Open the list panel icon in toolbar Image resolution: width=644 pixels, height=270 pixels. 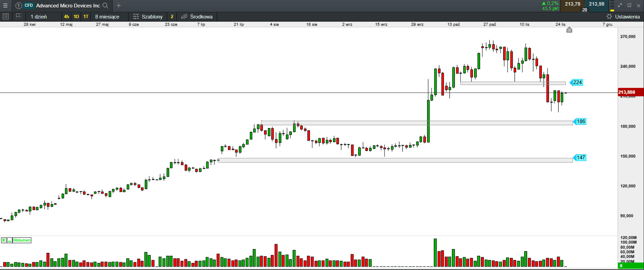pyautogui.click(x=6, y=16)
